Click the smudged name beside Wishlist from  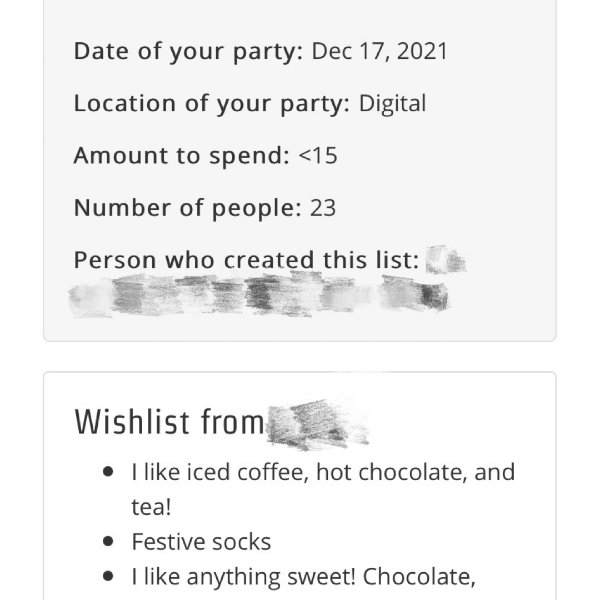(318, 424)
